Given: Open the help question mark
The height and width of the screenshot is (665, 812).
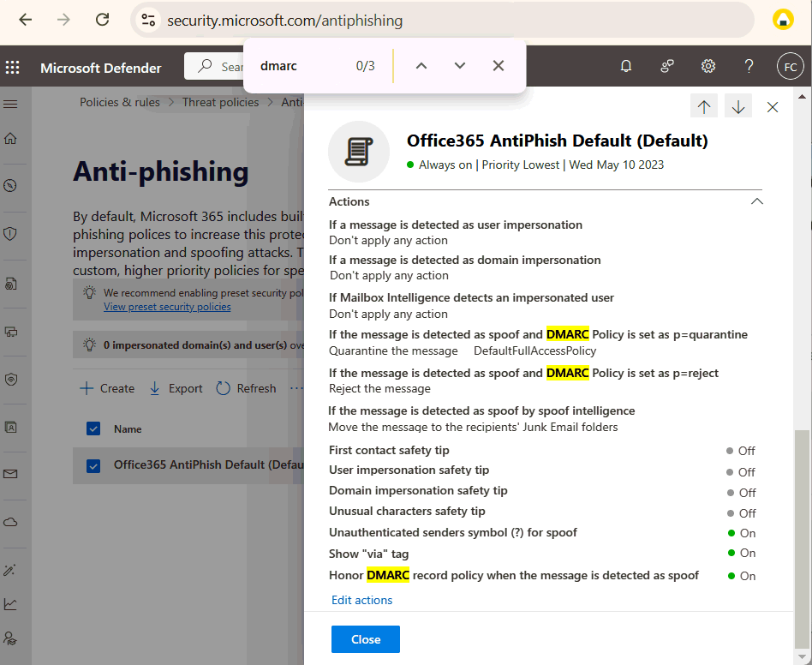Looking at the screenshot, I should tap(749, 66).
